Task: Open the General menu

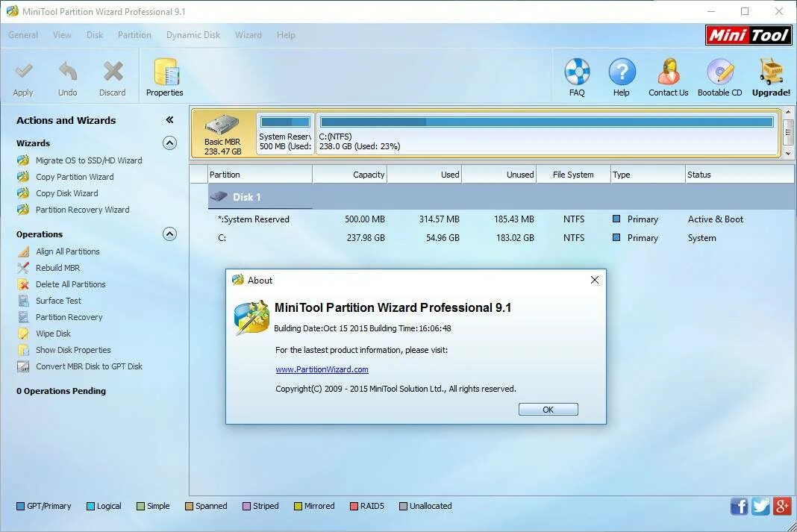Action: point(23,35)
